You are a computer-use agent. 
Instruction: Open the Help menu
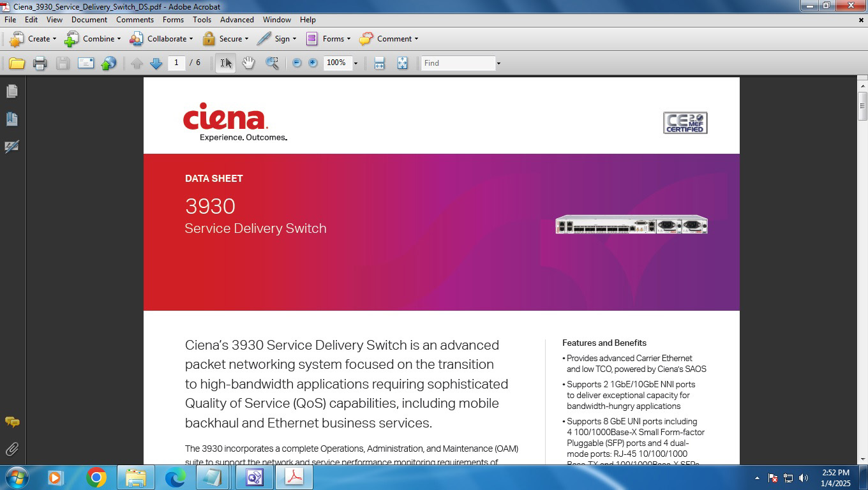(308, 20)
